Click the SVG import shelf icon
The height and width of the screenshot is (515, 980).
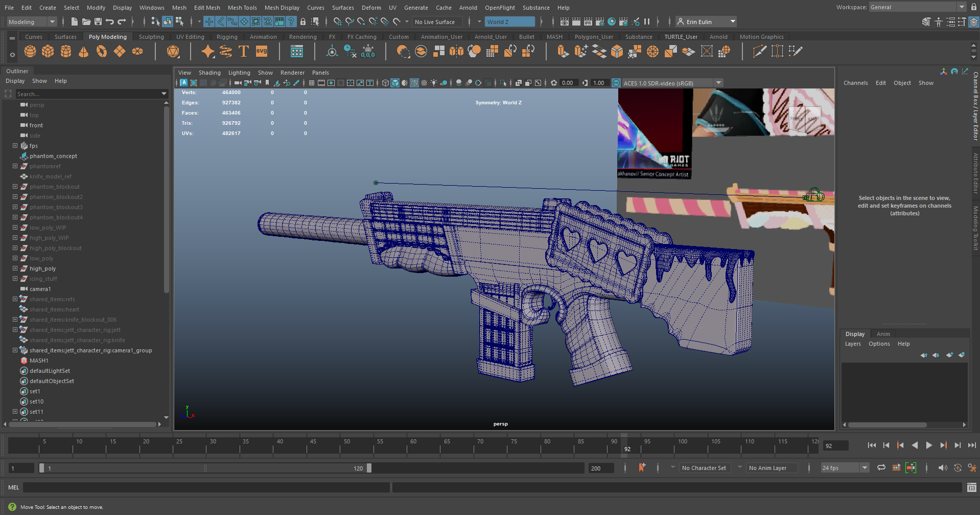pyautogui.click(x=262, y=52)
